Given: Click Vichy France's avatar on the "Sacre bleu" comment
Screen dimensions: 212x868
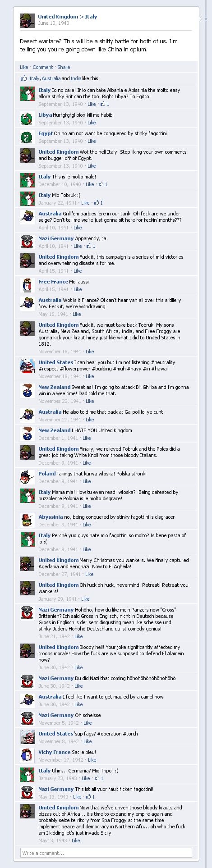Looking at the screenshot, I should [x=28, y=756].
